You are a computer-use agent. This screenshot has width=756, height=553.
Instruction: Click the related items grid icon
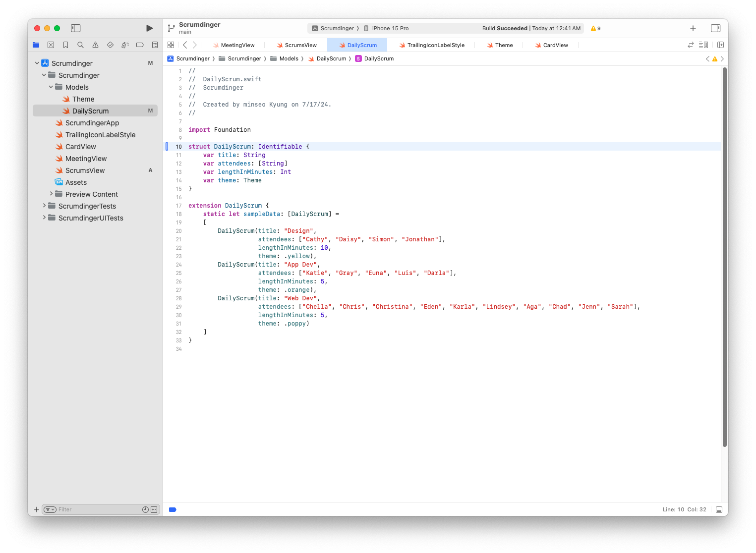click(x=171, y=45)
